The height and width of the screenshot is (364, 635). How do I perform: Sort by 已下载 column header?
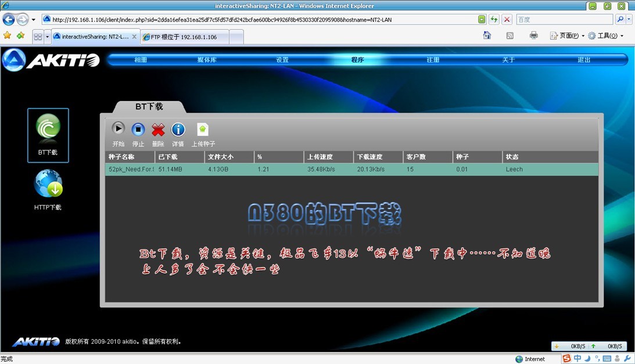coord(180,157)
